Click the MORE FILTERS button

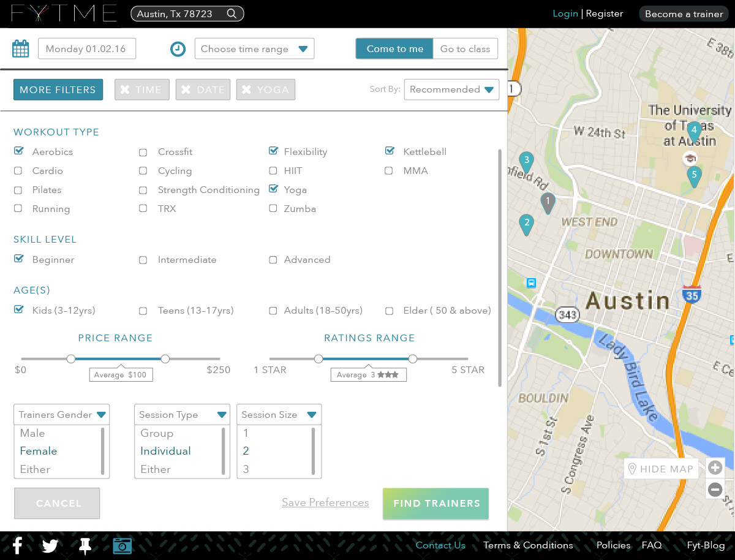[x=58, y=89]
